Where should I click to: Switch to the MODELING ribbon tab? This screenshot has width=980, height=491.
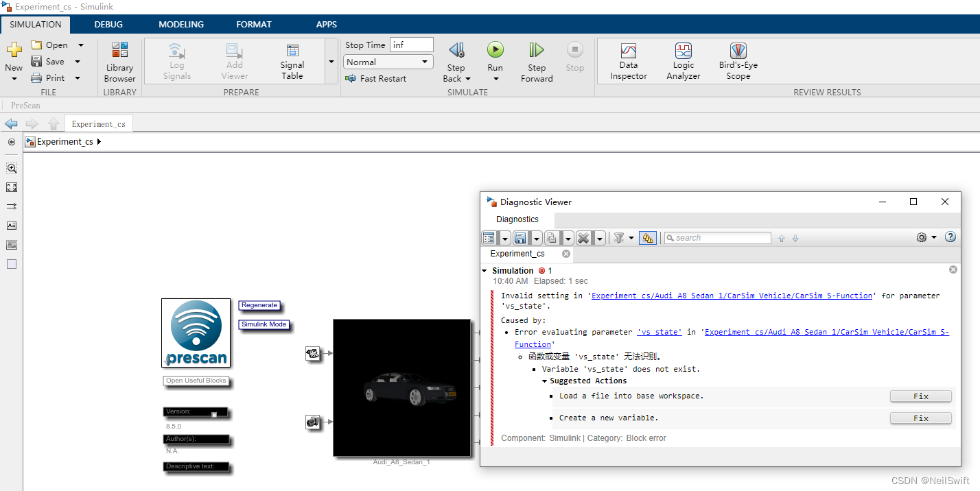point(181,24)
